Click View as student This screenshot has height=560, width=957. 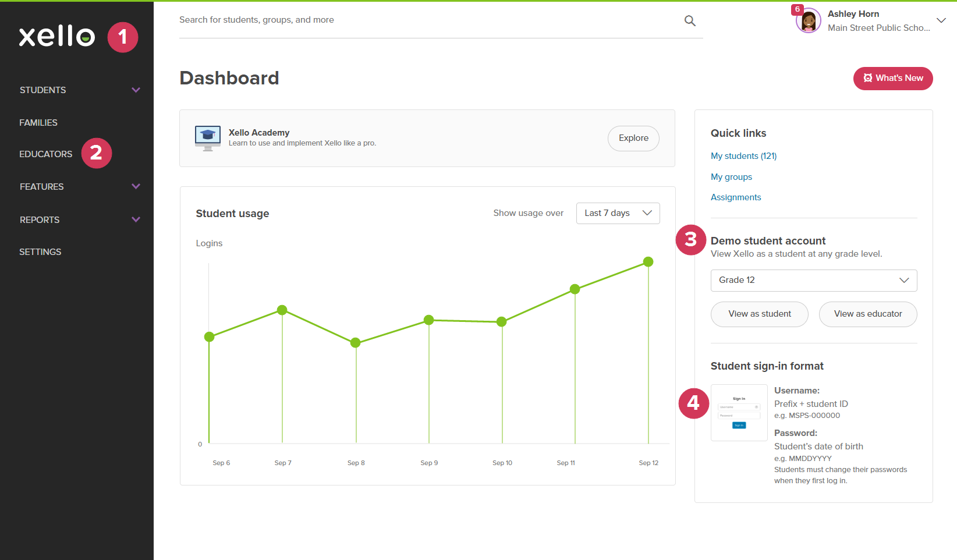tap(759, 314)
